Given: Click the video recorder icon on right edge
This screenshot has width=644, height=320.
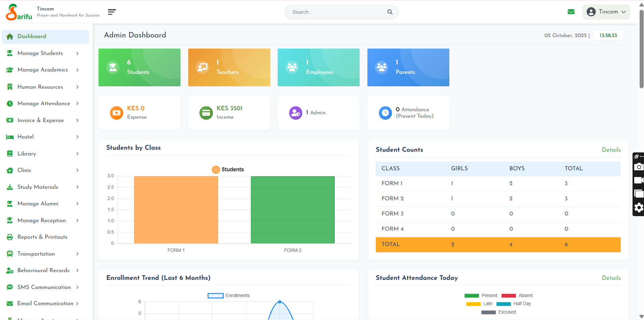Looking at the screenshot, I should tap(639, 180).
